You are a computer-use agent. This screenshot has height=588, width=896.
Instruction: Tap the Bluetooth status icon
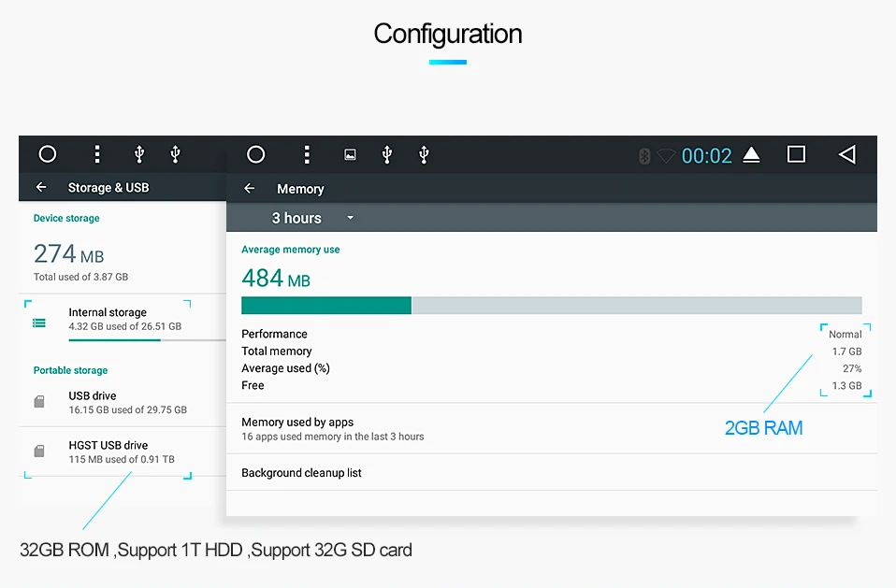644,155
